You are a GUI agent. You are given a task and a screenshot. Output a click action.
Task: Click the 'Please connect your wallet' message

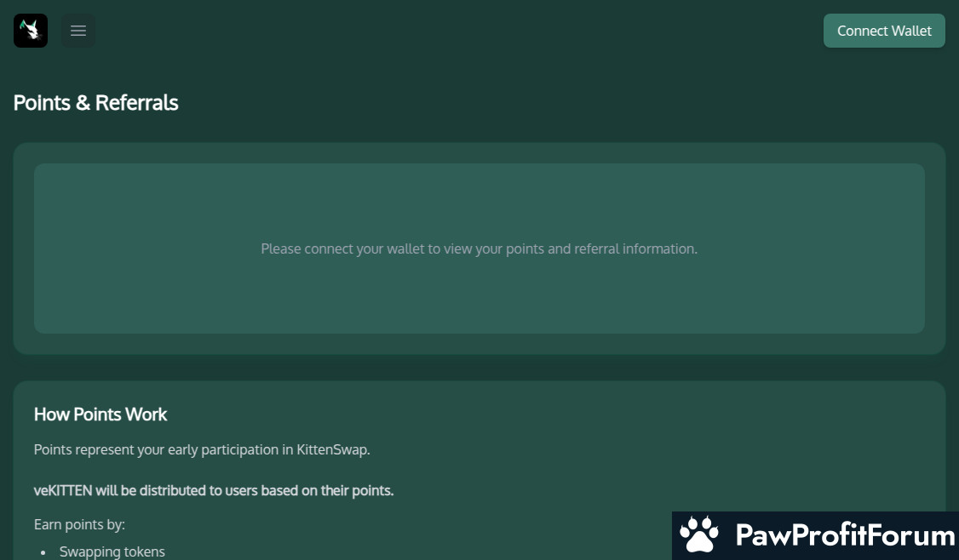coord(479,249)
